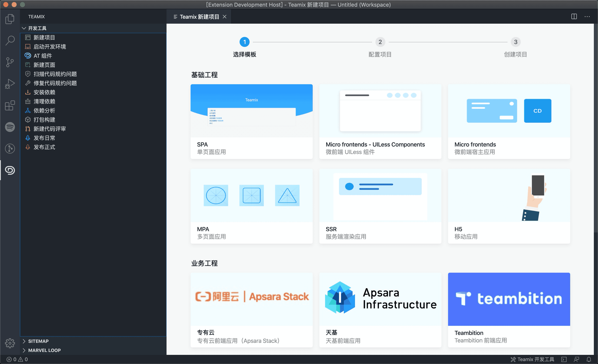The height and width of the screenshot is (364, 598).
Task: Click errors and warnings count in status bar
Action: click(x=17, y=359)
